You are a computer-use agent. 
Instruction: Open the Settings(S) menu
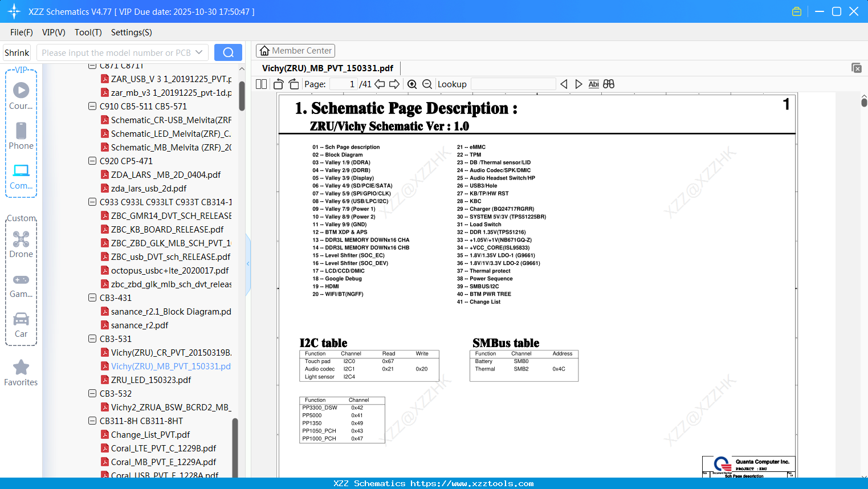pyautogui.click(x=132, y=32)
